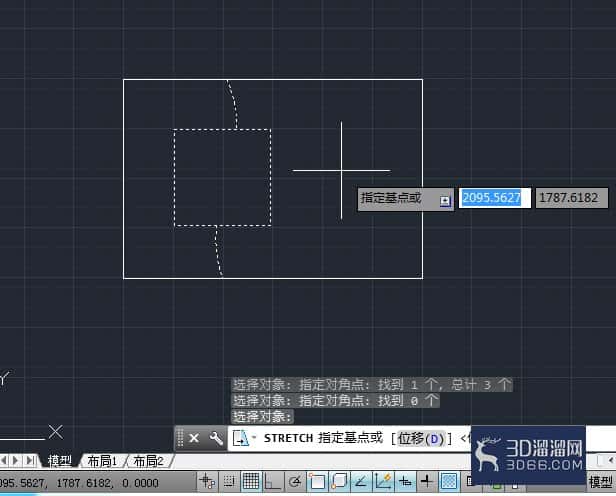
Task: Open the dynamic prompt options dropdown icon
Action: pos(445,201)
